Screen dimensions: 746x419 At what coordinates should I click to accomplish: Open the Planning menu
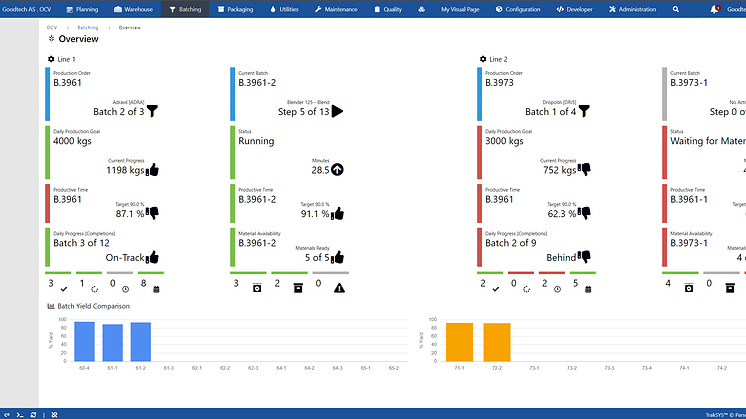coord(89,9)
